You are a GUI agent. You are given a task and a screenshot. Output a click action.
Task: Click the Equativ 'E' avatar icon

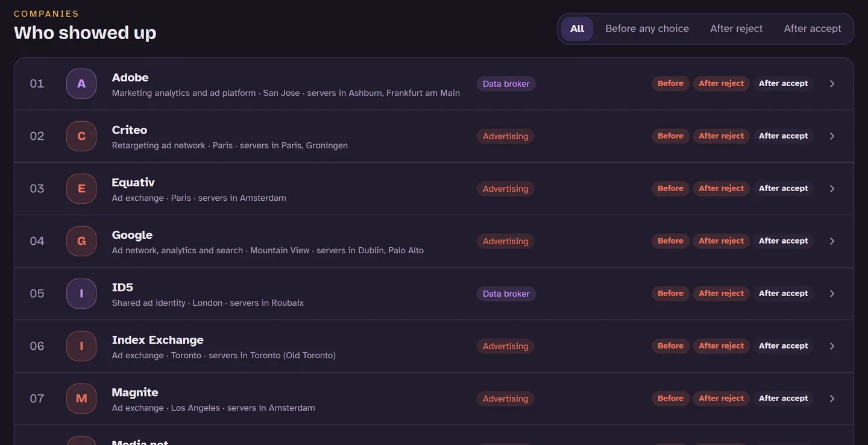coord(81,189)
